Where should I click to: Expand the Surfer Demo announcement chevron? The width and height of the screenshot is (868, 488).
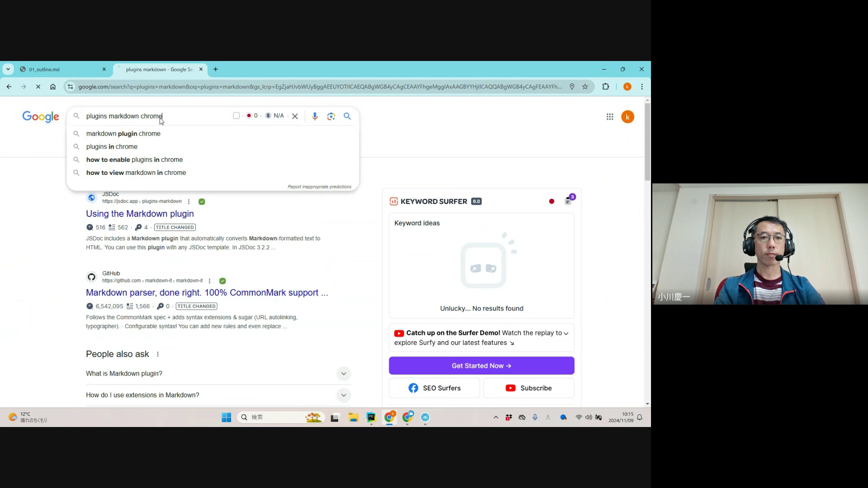[566, 333]
